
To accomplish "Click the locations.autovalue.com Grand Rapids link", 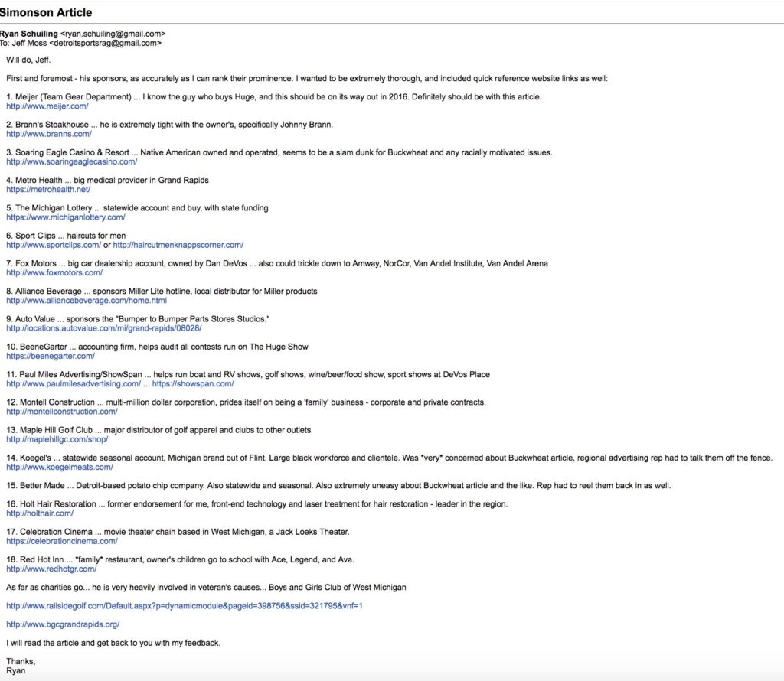I will point(104,328).
